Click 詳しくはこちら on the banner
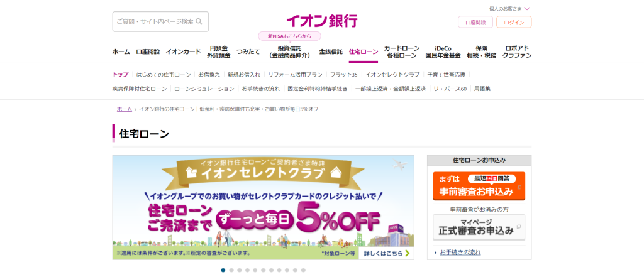 (387, 253)
